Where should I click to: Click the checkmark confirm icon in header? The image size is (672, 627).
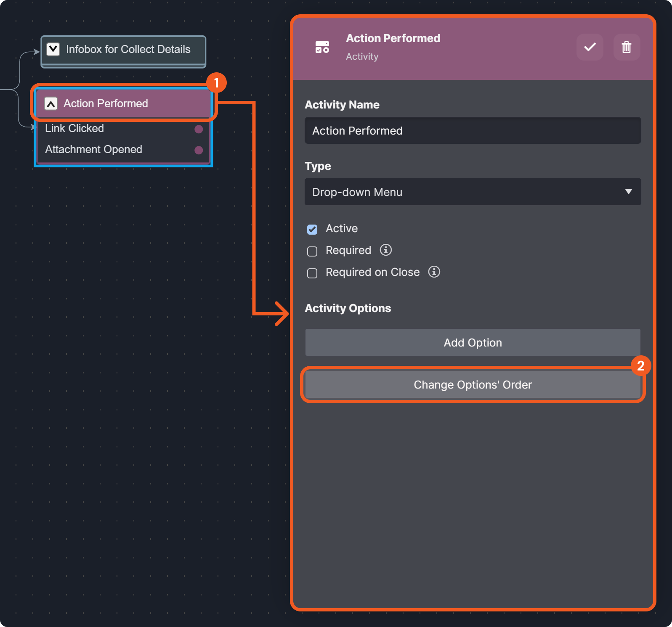(590, 47)
